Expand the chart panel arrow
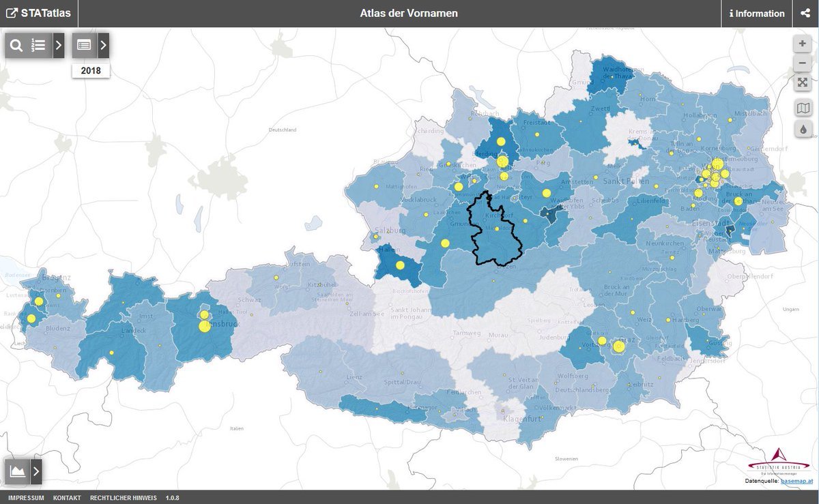Viewport: 819px width, 504px height. (x=35, y=471)
